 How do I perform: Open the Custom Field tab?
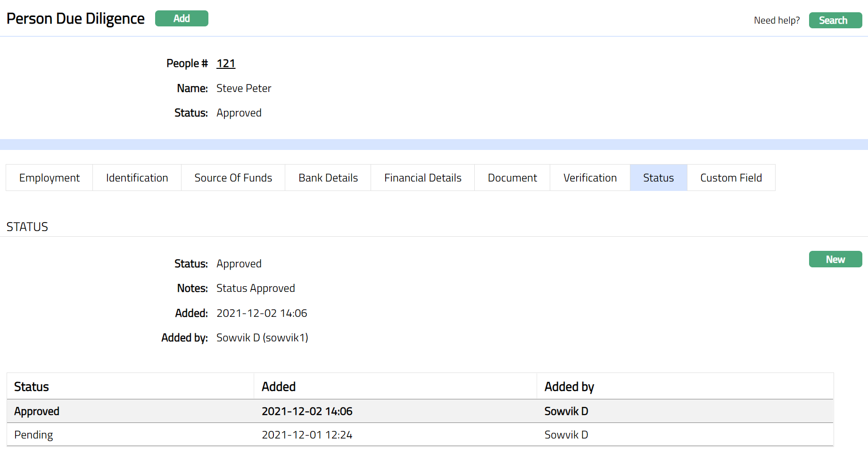click(x=731, y=178)
